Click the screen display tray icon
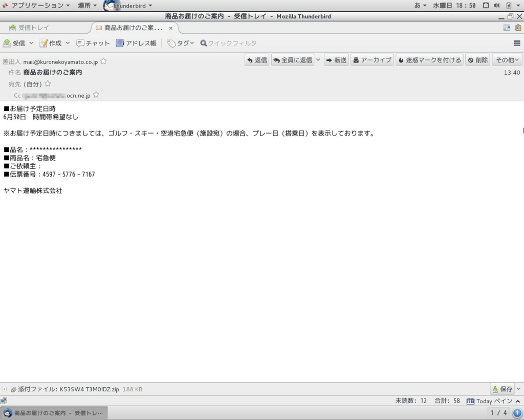Screen dimensions: 524x420 (486, 5)
